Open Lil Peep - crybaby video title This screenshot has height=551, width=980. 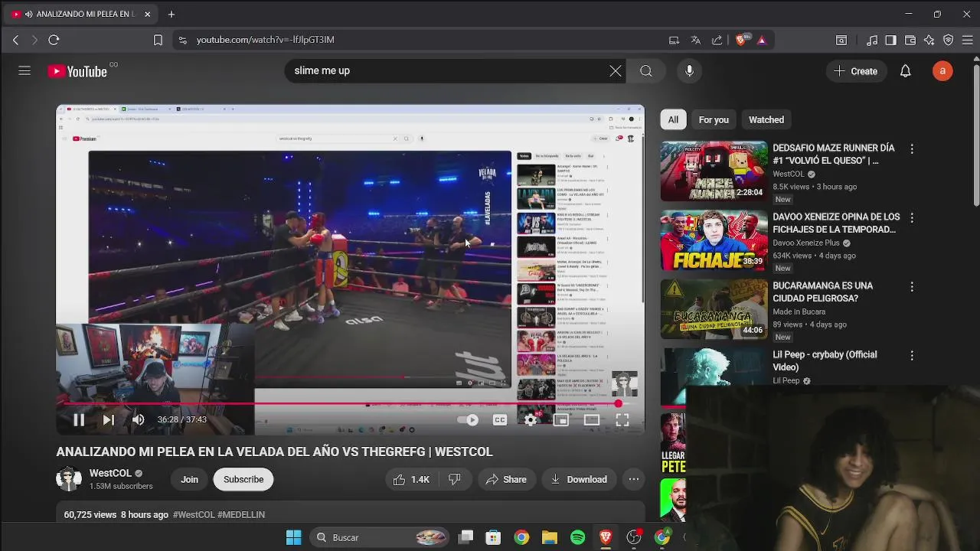coord(825,360)
